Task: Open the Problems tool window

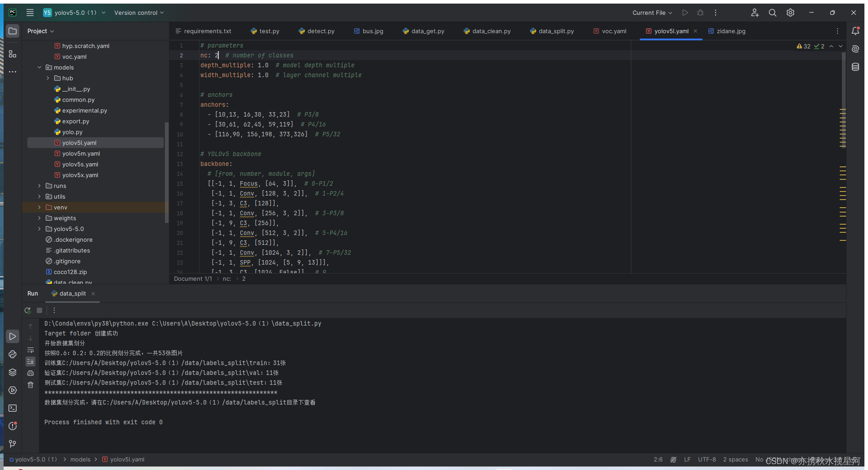Action: [13, 426]
